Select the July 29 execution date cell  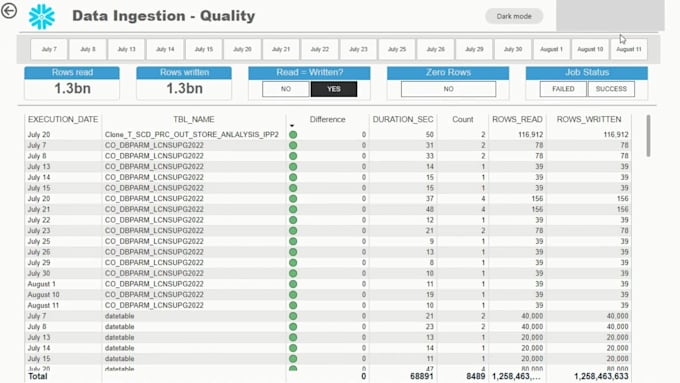click(39, 263)
